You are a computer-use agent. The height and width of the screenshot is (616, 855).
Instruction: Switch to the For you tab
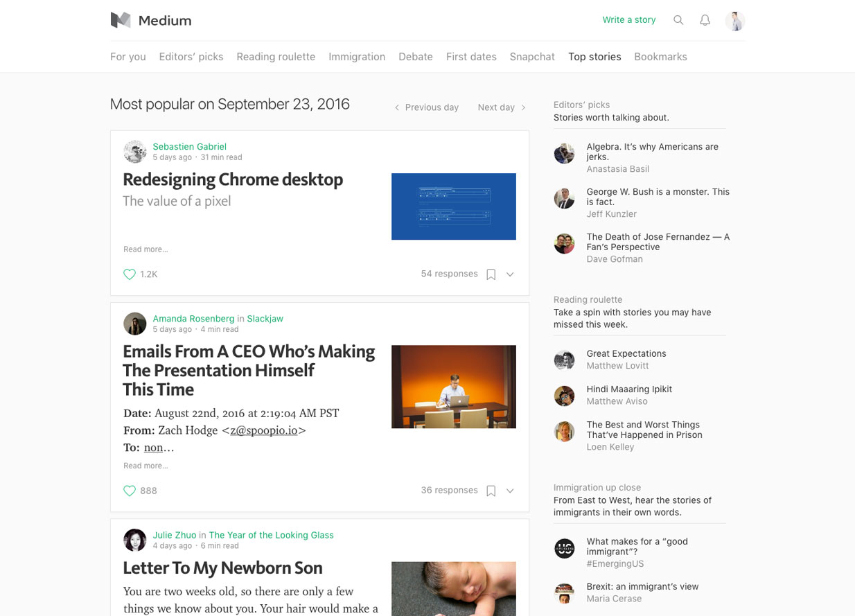[x=128, y=57]
